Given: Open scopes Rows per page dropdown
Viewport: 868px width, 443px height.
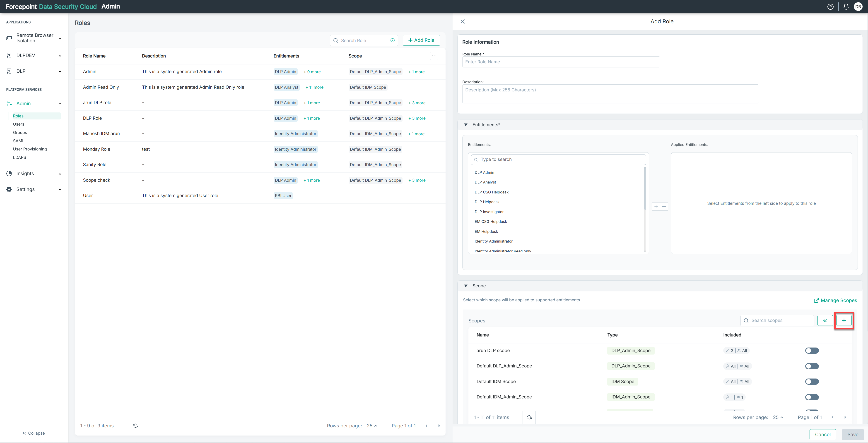Looking at the screenshot, I should [778, 417].
